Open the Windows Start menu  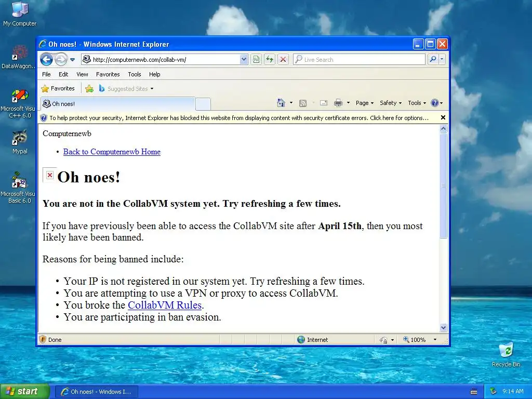point(25,392)
